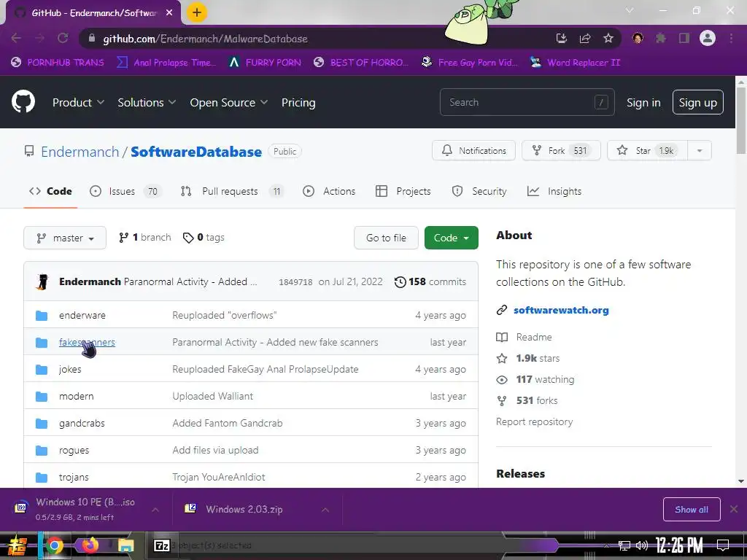Open a new tab with plus button
747x560 pixels.
point(197,13)
